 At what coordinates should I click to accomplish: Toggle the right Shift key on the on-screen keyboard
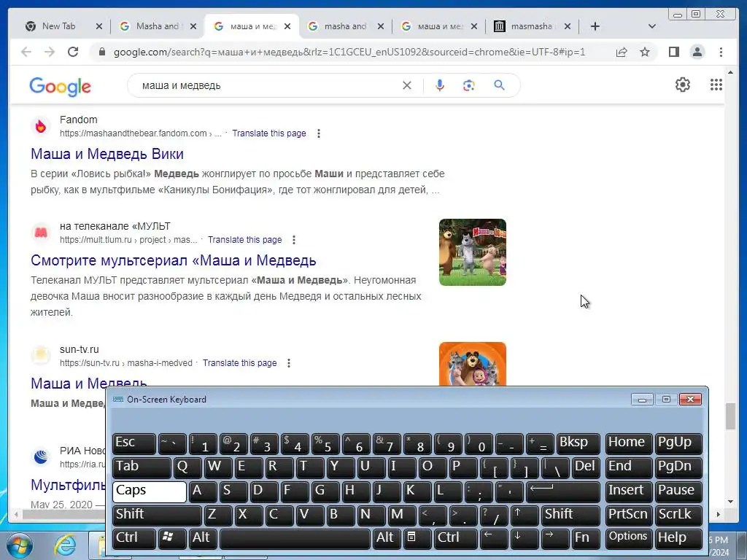pos(570,516)
